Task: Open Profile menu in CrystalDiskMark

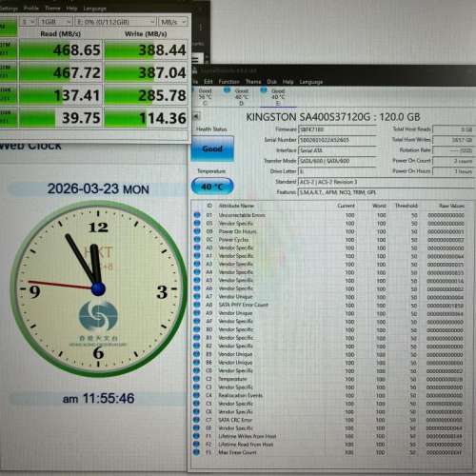Action: pyautogui.click(x=31, y=9)
